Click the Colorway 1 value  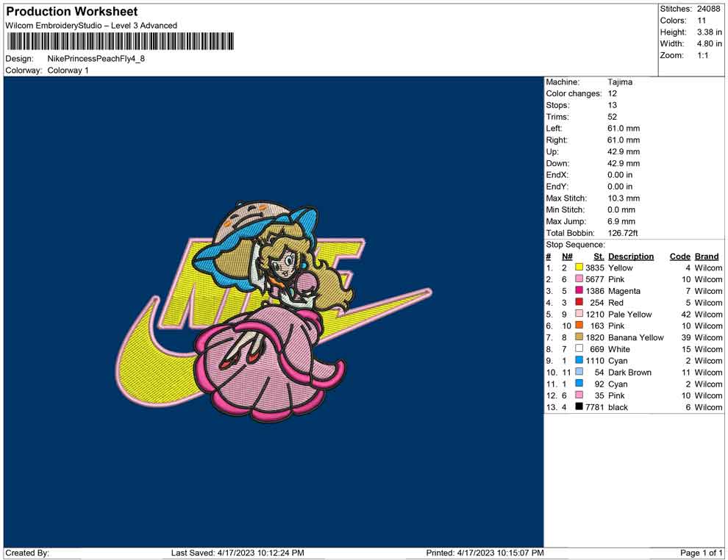click(x=68, y=71)
